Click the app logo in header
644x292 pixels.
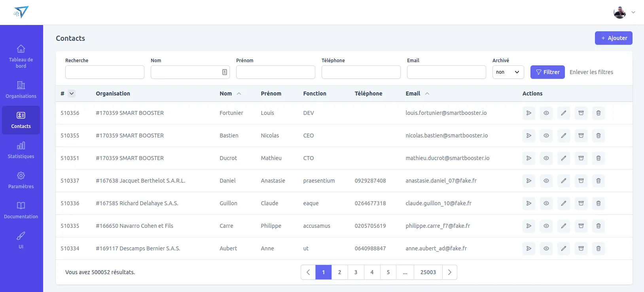coord(21,12)
